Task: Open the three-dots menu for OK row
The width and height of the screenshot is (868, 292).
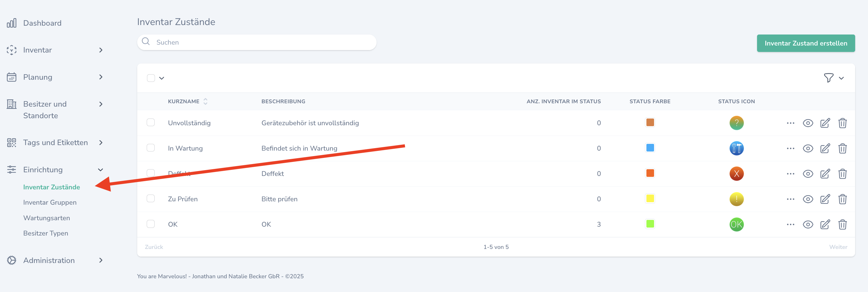Action: 790,224
